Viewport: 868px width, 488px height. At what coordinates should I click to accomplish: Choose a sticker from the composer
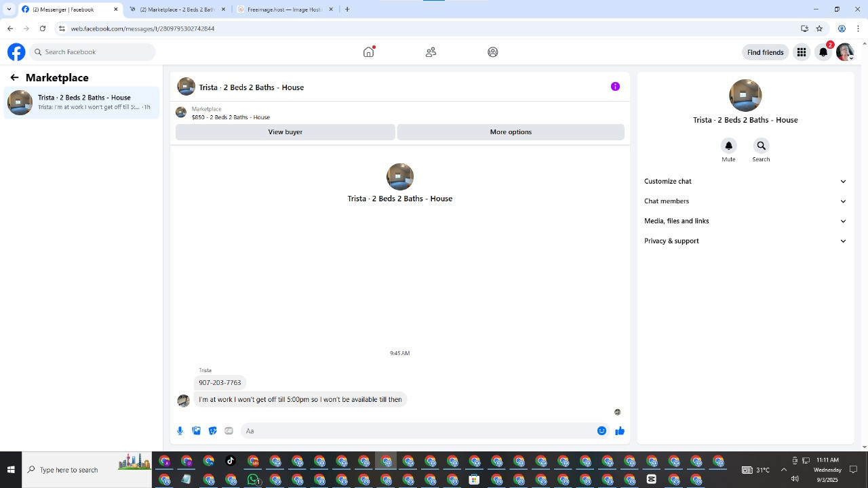pos(212,431)
